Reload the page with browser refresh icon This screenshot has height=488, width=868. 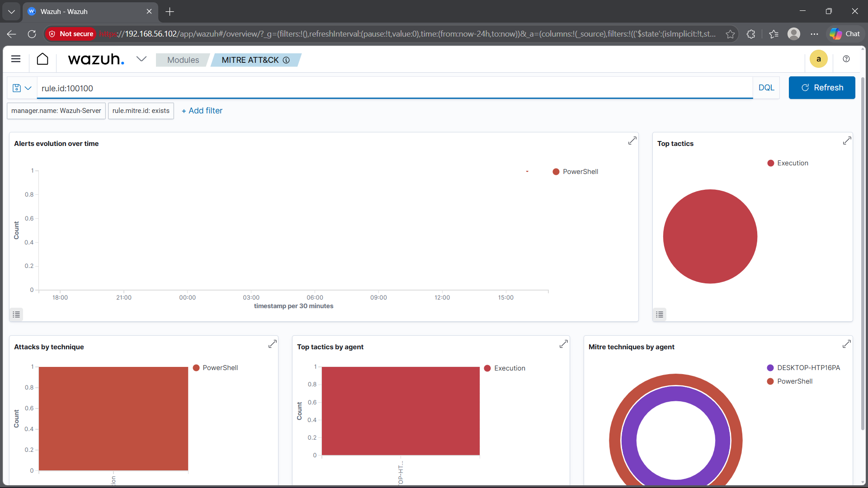click(32, 34)
